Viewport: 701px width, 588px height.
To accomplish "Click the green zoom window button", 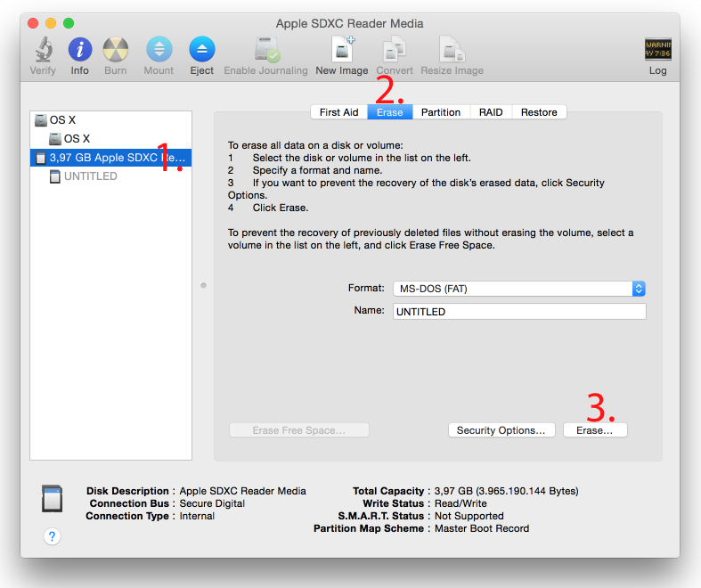I will [x=69, y=23].
